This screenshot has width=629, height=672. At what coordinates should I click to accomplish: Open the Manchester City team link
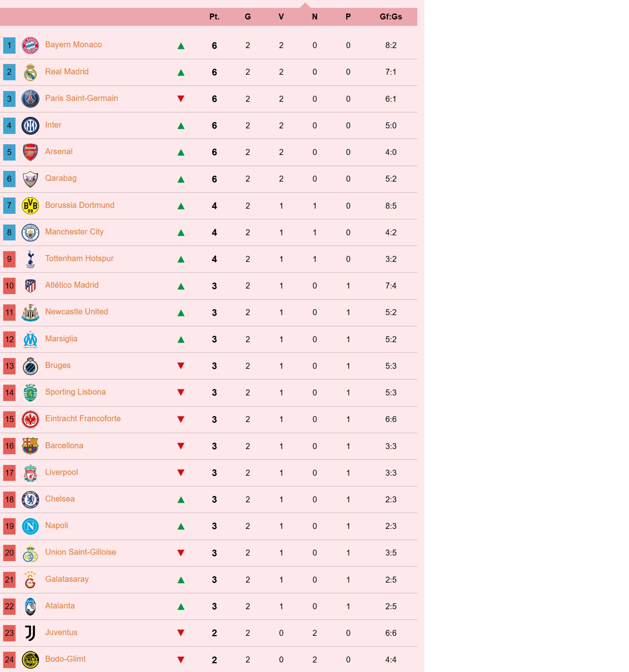74,232
